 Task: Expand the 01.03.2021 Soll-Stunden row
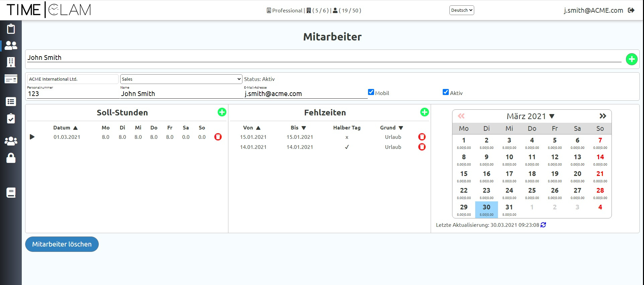(32, 137)
